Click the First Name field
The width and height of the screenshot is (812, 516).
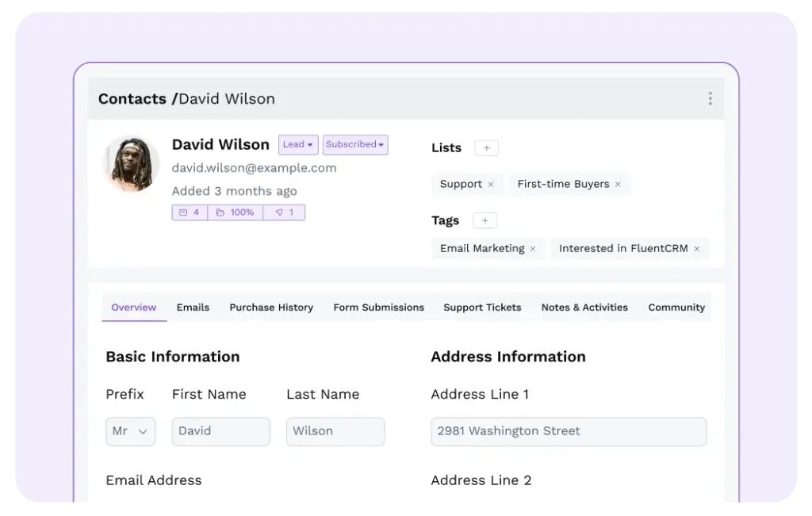[x=220, y=431]
